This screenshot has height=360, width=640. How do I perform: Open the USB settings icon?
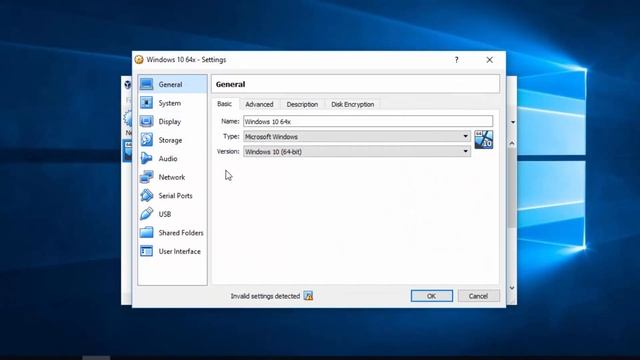coord(147,214)
